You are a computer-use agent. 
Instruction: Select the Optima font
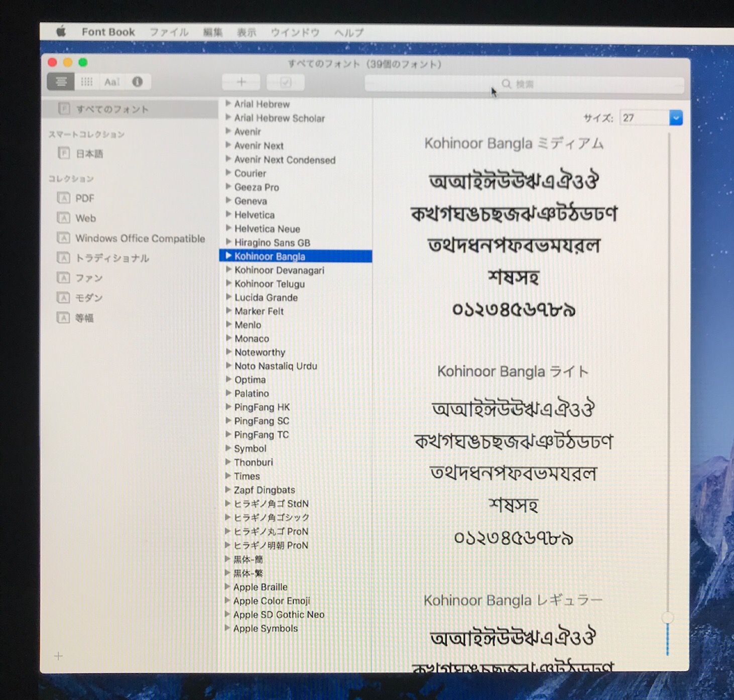[250, 380]
